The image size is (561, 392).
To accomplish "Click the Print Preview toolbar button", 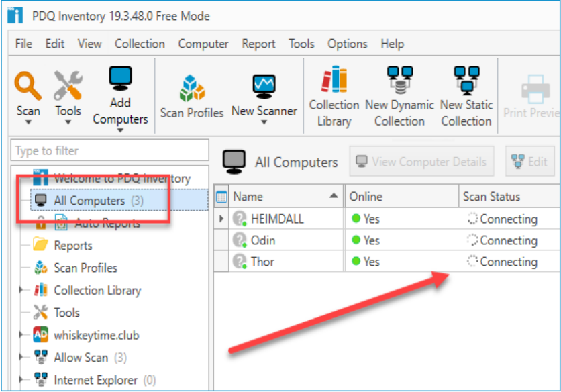I will pos(531,97).
